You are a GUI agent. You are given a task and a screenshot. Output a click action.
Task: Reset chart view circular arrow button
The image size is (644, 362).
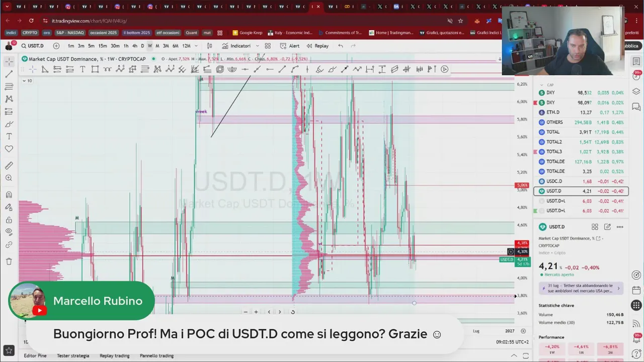pyautogui.click(x=293, y=312)
